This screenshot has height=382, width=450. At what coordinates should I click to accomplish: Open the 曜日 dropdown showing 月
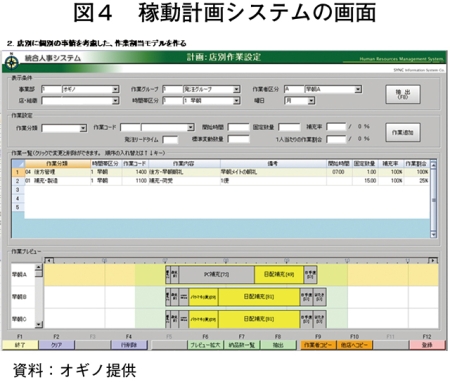pyautogui.click(x=299, y=100)
